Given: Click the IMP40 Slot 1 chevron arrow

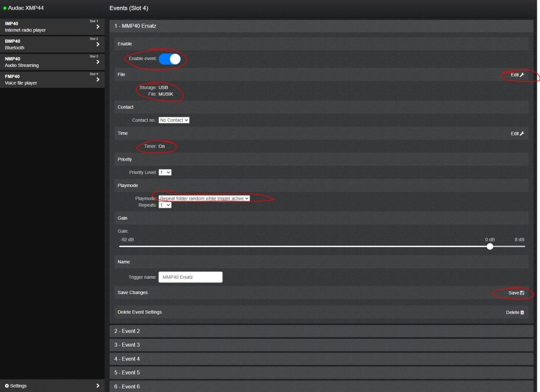Looking at the screenshot, I should 98,27.
